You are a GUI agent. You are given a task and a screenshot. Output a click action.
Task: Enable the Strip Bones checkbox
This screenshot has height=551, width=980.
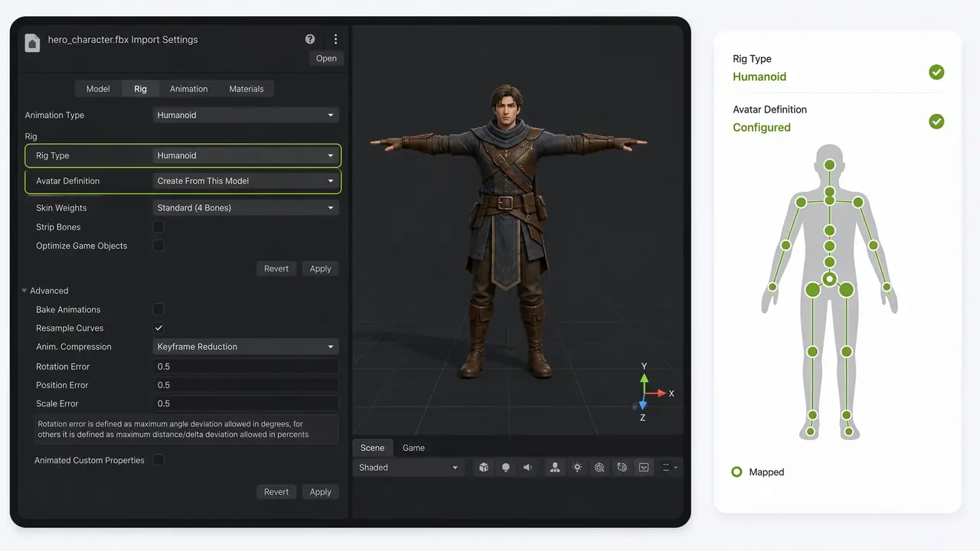[158, 227]
